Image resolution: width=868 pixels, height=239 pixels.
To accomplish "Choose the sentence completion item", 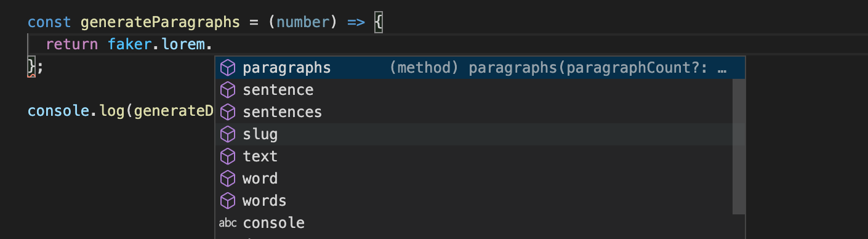I will click(474, 90).
